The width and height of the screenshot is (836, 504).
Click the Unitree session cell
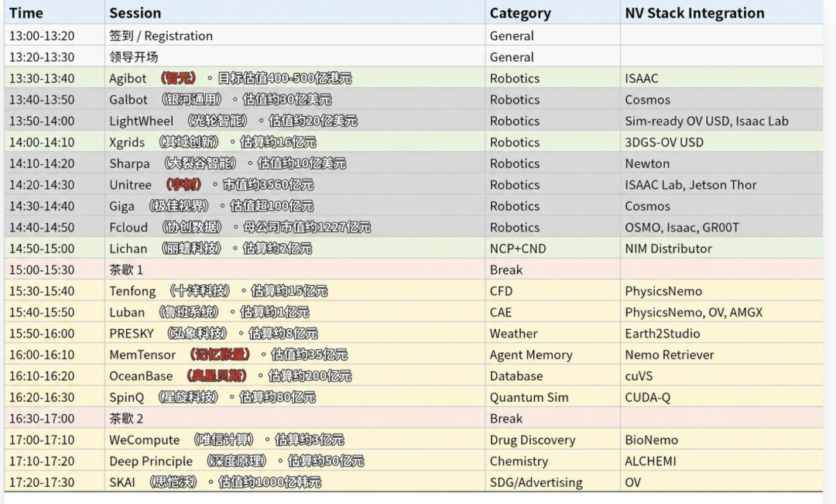pyautogui.click(x=295, y=184)
